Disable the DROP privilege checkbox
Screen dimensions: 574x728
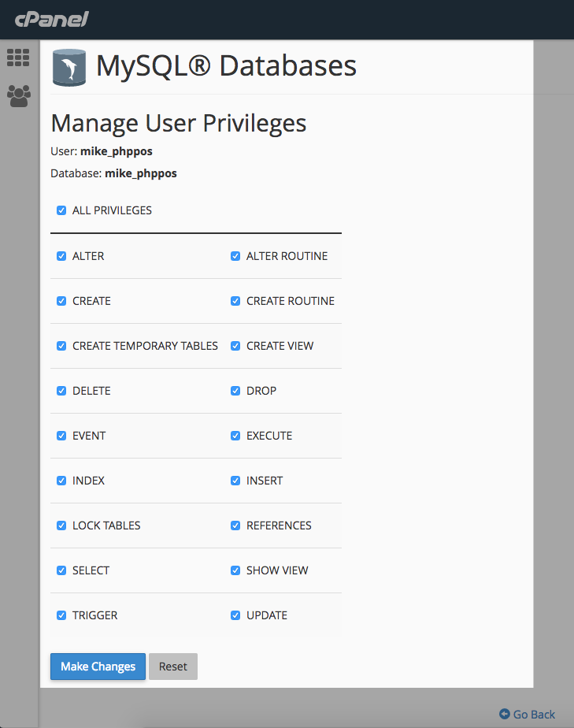235,391
